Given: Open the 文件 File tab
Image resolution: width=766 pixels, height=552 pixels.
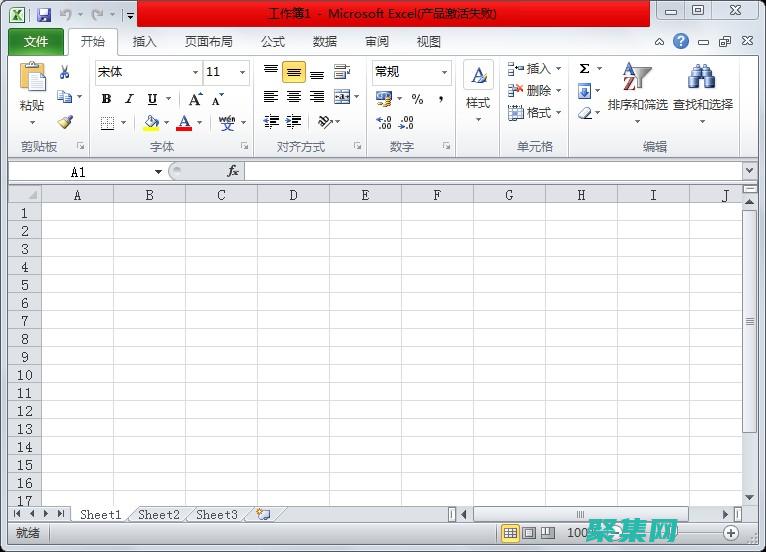Looking at the screenshot, I should (x=36, y=42).
